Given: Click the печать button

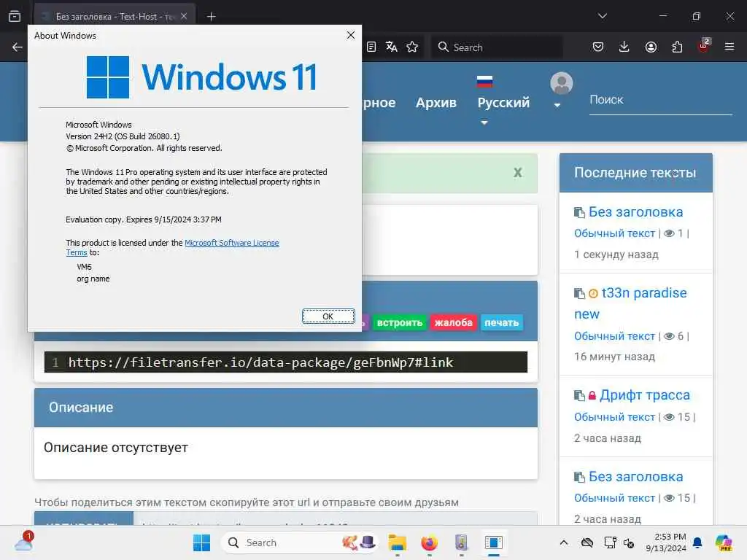Looking at the screenshot, I should click(x=502, y=323).
